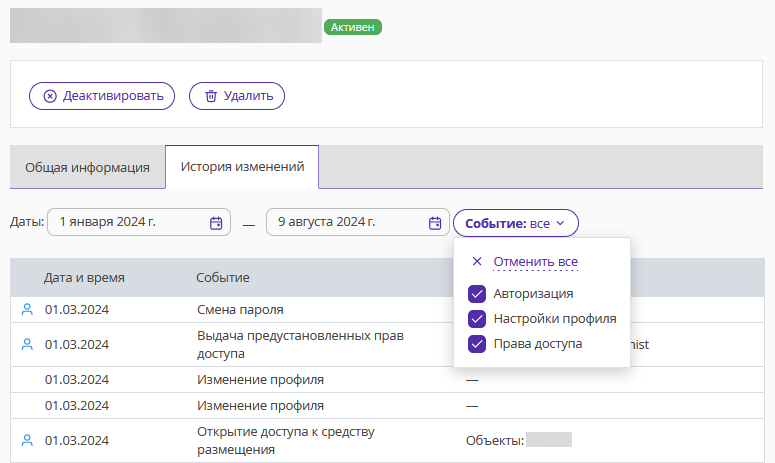The height and width of the screenshot is (463, 775).
Task: Click the Отменить все link
Action: (x=536, y=261)
